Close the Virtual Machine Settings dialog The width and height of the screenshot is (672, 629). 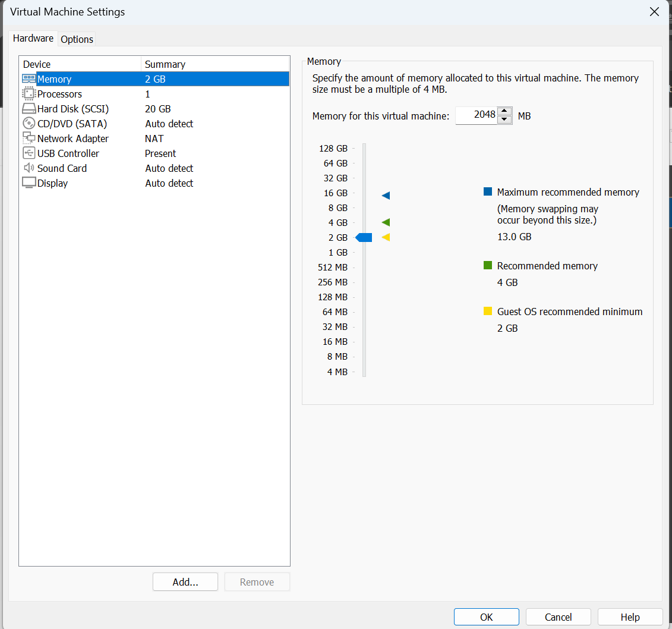(654, 11)
